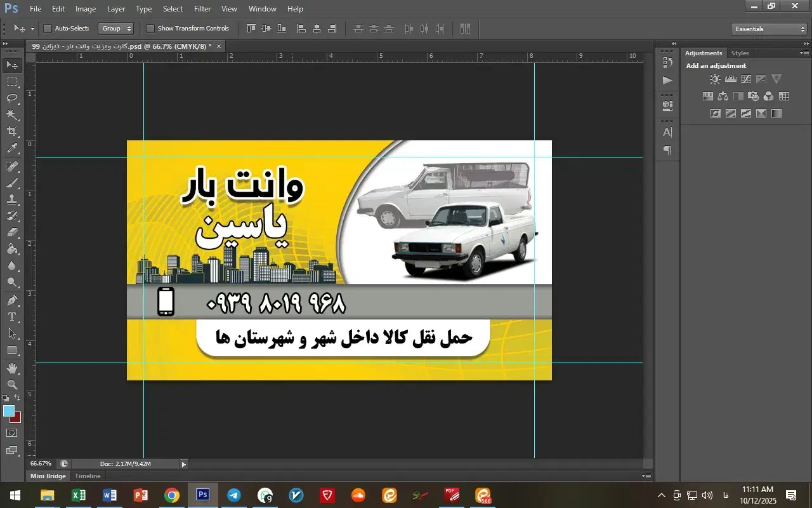Add a Curves adjustment layer
The image size is (812, 508).
point(745,79)
